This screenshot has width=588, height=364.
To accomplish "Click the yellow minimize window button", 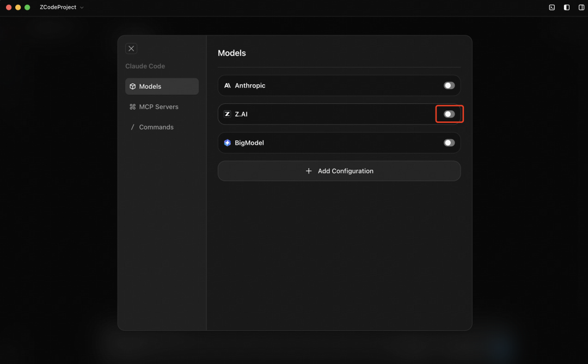I will tap(17, 7).
